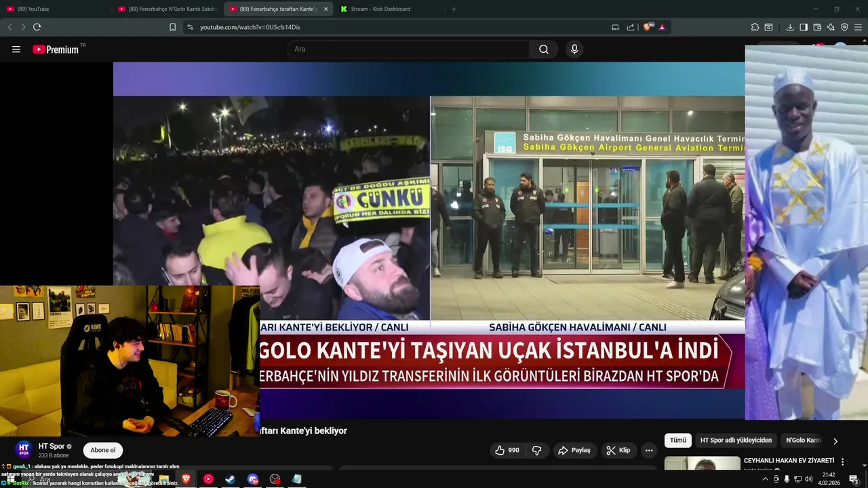
Task: Open Brave Rewards triangle icon
Action: coord(662,27)
